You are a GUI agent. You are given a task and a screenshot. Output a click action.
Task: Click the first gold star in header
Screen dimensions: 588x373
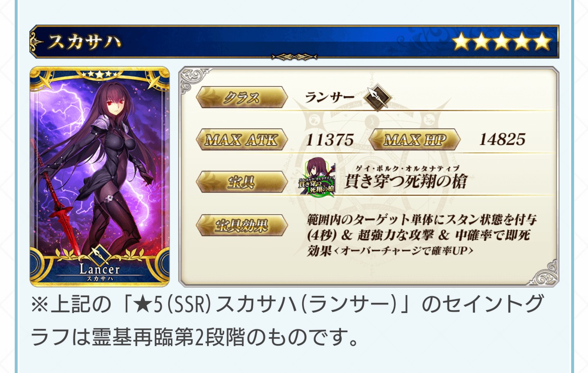point(461,41)
